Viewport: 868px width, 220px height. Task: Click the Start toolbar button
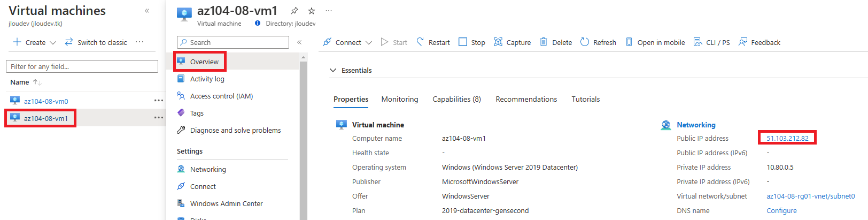(x=394, y=42)
